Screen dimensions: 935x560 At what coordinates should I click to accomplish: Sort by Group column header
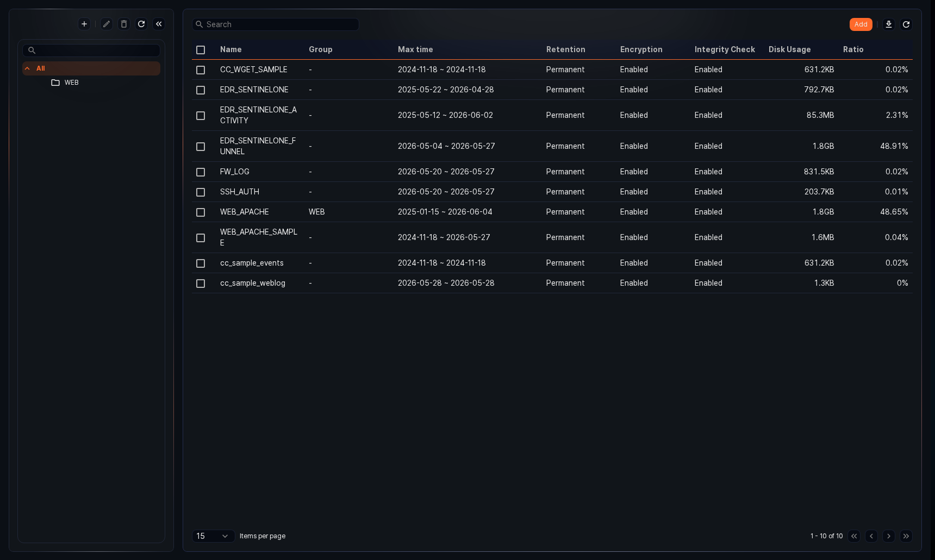point(321,49)
